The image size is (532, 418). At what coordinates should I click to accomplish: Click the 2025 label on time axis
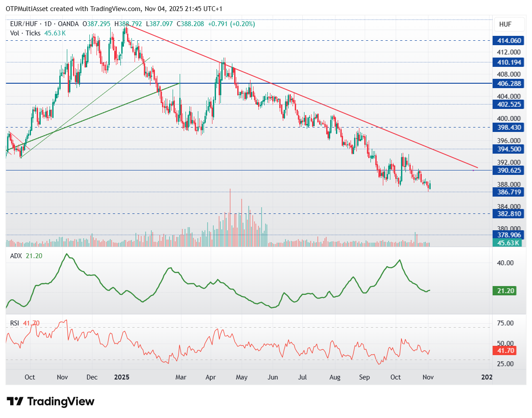[121, 377]
